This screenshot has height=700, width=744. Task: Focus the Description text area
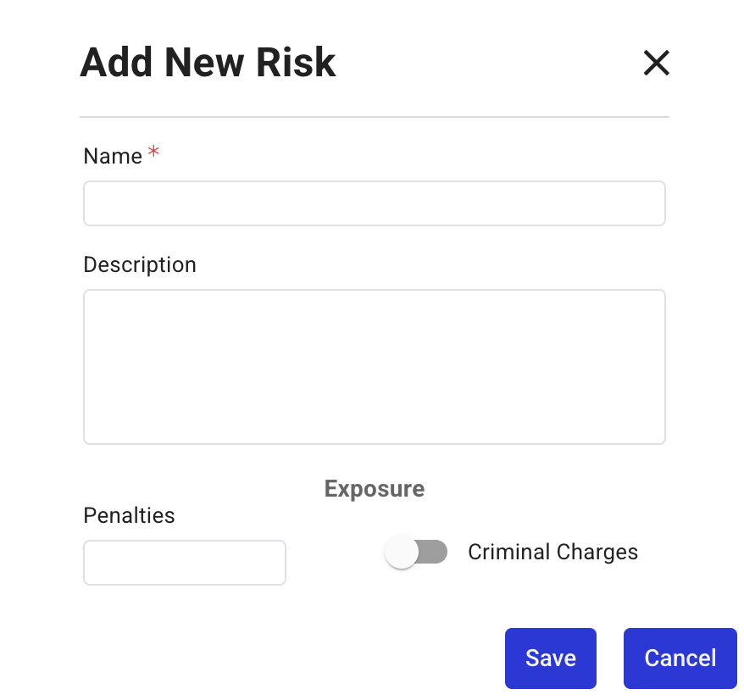[374, 366]
